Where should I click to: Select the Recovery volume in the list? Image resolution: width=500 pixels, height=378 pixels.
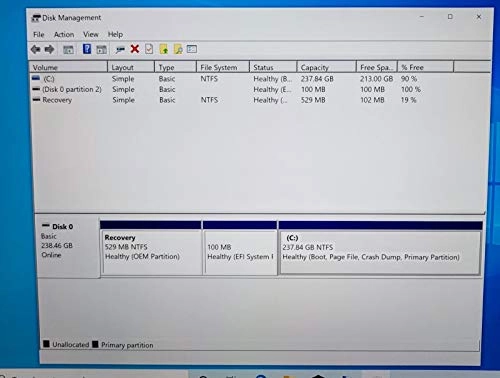(x=57, y=100)
